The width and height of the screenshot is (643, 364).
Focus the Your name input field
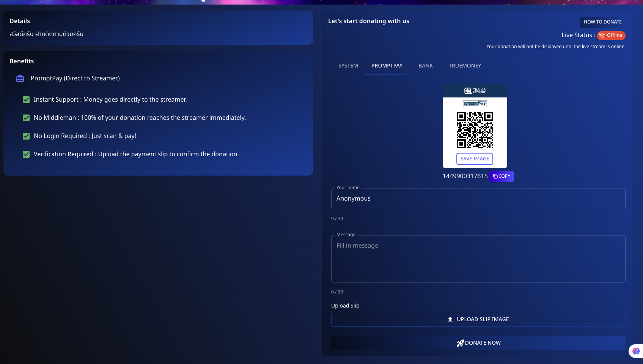(478, 199)
